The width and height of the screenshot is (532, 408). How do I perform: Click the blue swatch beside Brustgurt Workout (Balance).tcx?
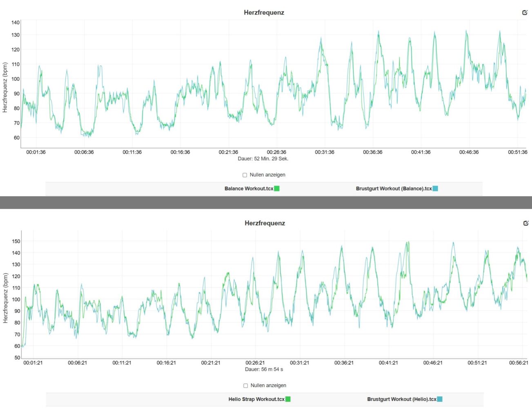[x=435, y=188]
